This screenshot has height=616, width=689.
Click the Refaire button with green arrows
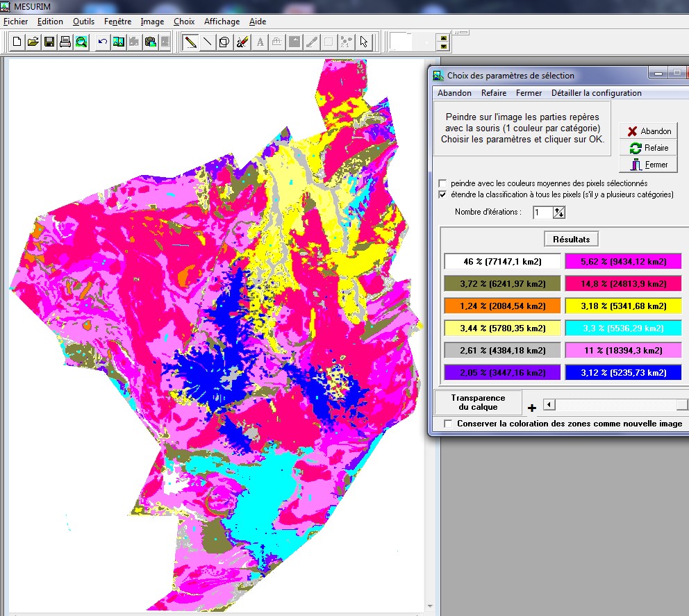(648, 148)
